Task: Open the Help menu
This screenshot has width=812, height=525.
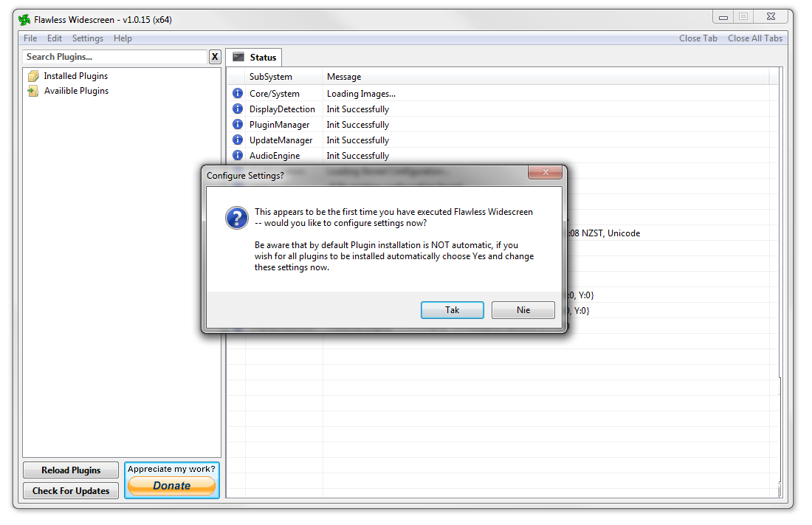Action: click(x=123, y=38)
